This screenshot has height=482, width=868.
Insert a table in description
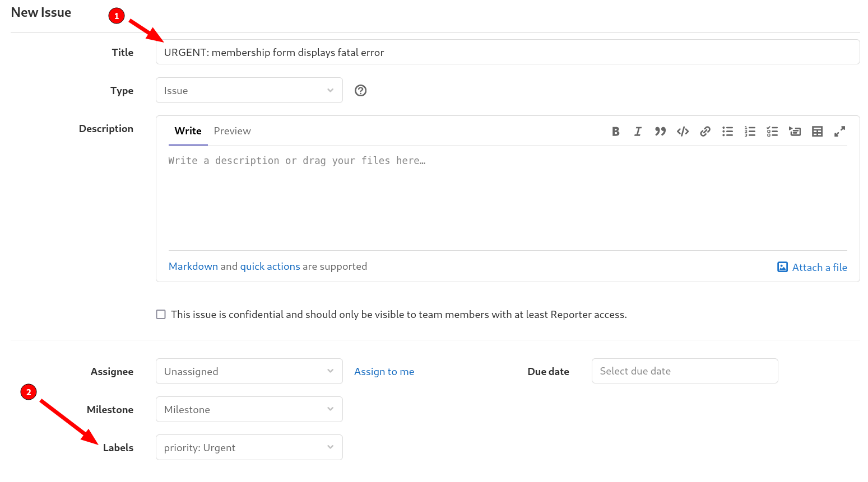(817, 132)
